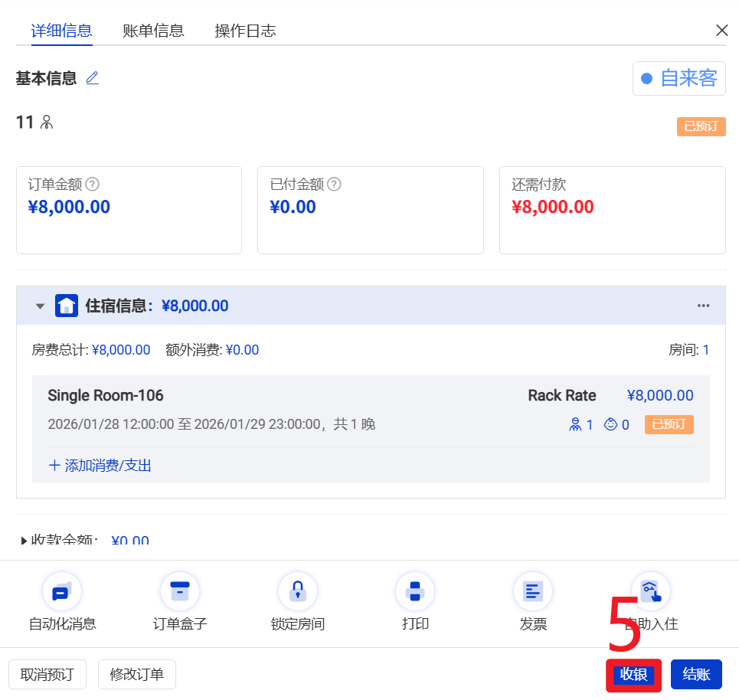
Task: Click the edit pencil beside 基本信息
Action: (93, 78)
